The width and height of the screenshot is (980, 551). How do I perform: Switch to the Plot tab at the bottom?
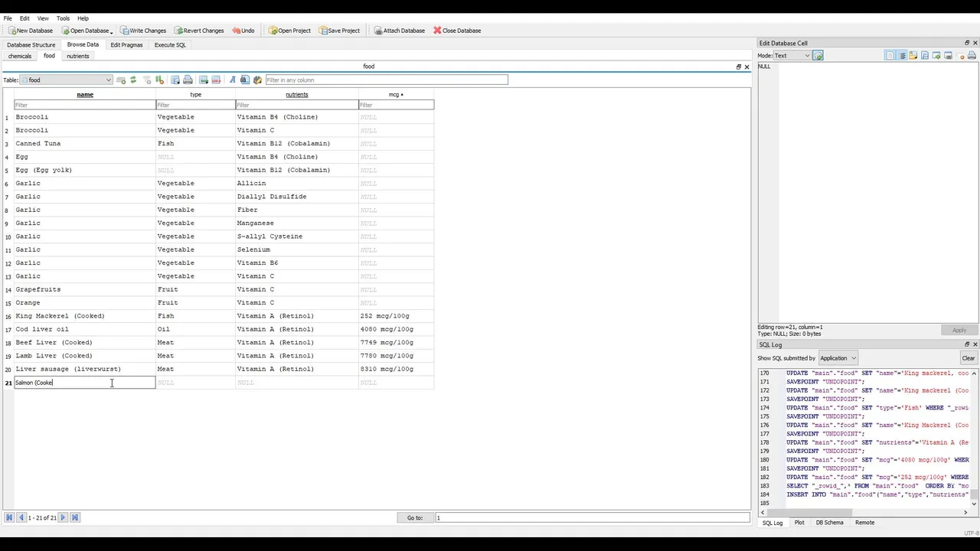coord(799,523)
